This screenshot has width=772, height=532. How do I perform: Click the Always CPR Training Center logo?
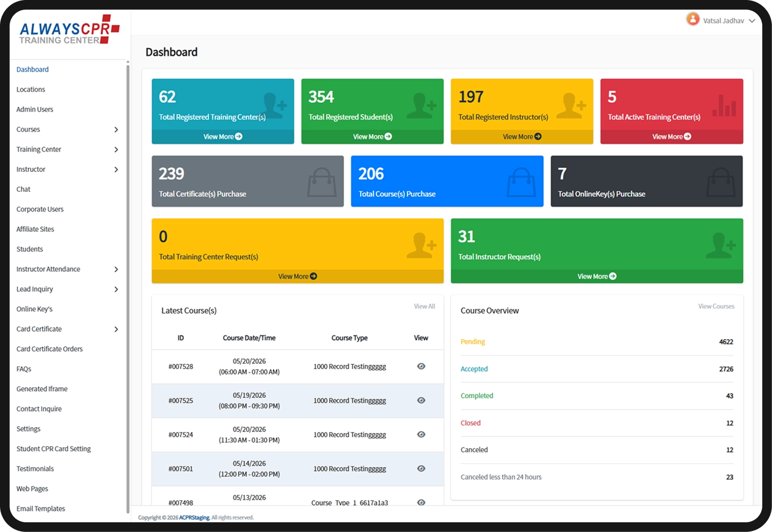pos(69,30)
